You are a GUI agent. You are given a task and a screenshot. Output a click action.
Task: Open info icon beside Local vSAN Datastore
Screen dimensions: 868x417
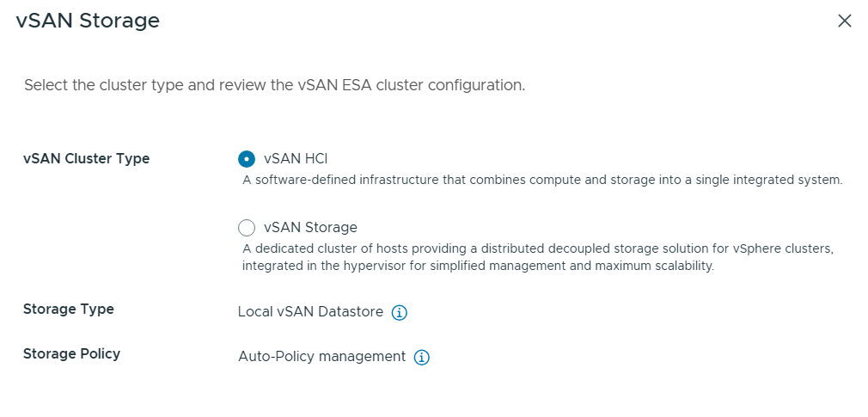[x=399, y=313]
